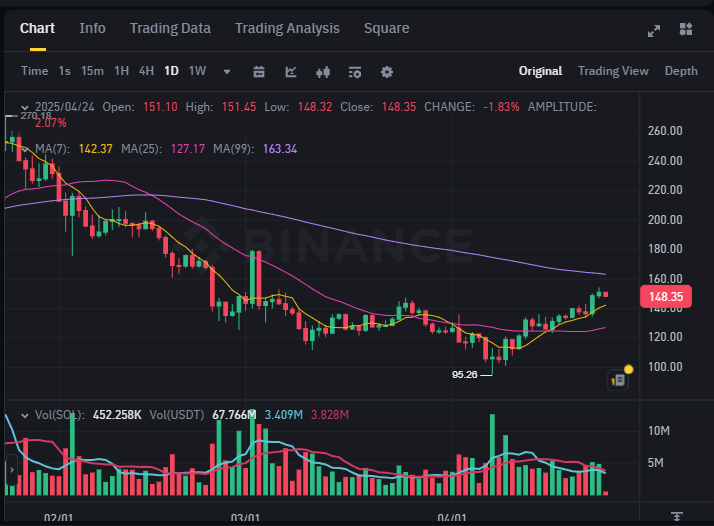The width and height of the screenshot is (714, 526).
Task: Open more time intervals dropdown arrow
Action: pos(227,71)
